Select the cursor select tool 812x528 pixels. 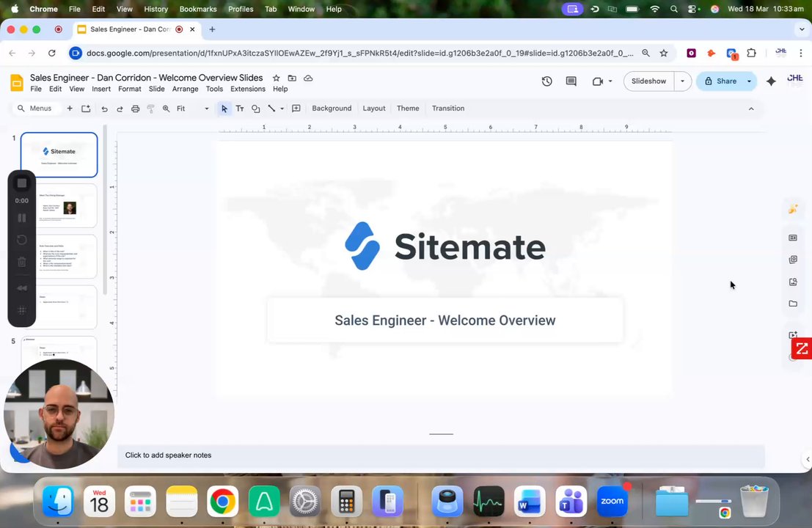(x=224, y=109)
